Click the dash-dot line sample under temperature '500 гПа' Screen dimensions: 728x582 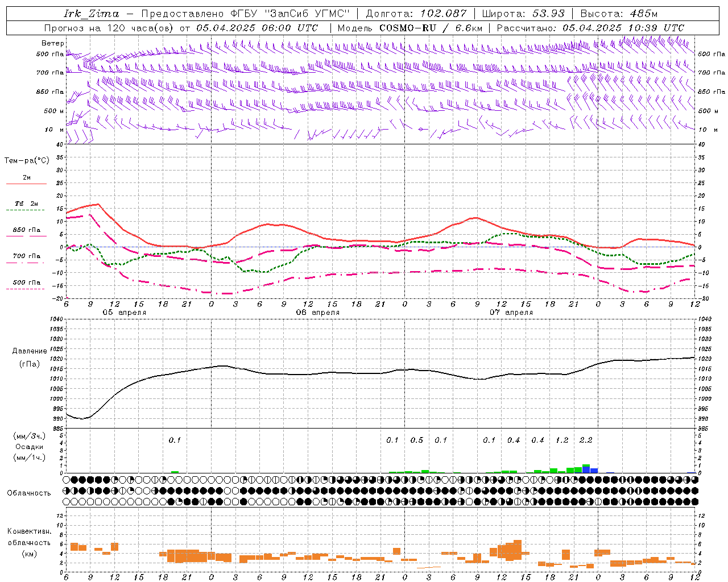pyautogui.click(x=25, y=289)
